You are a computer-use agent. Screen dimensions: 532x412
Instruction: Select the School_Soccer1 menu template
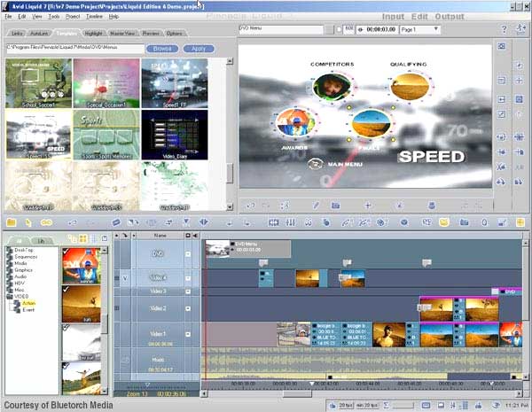[38, 83]
